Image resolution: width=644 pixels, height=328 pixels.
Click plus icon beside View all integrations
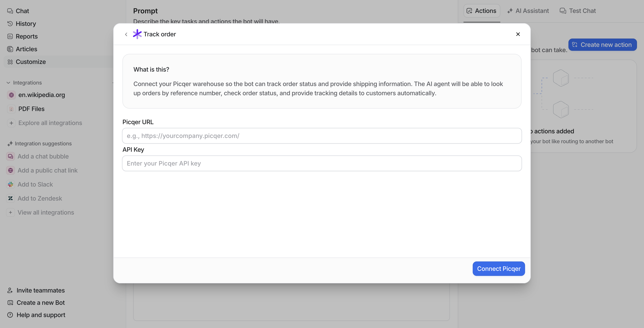coord(11,212)
